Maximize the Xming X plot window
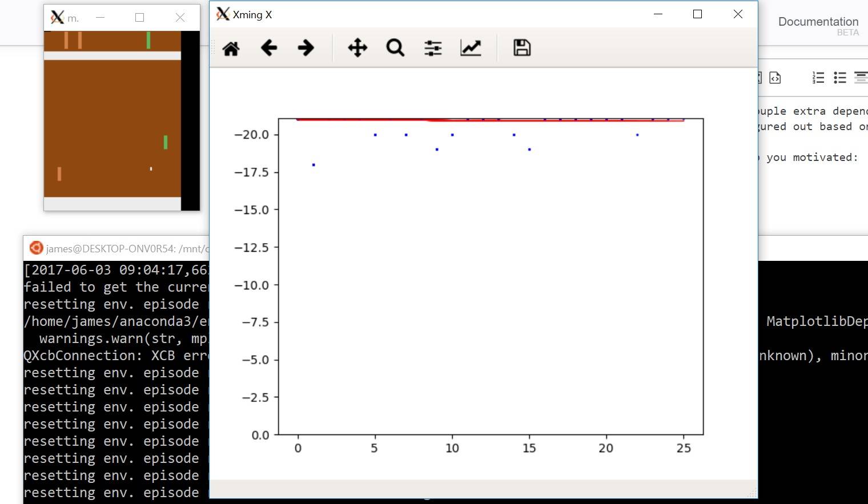868x504 pixels. click(x=697, y=14)
